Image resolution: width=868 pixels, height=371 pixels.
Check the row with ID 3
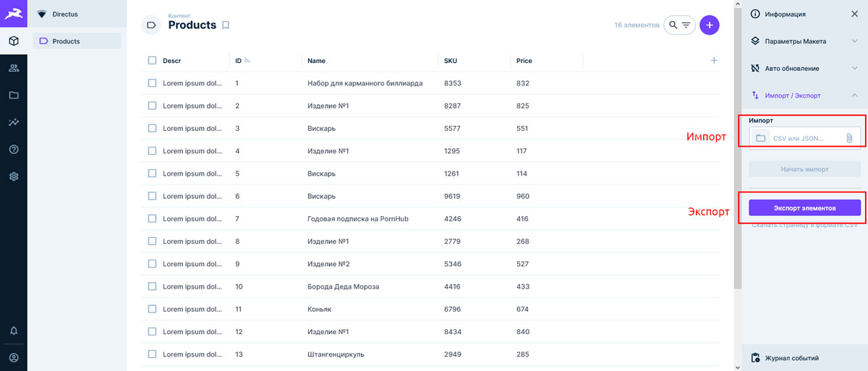[152, 128]
